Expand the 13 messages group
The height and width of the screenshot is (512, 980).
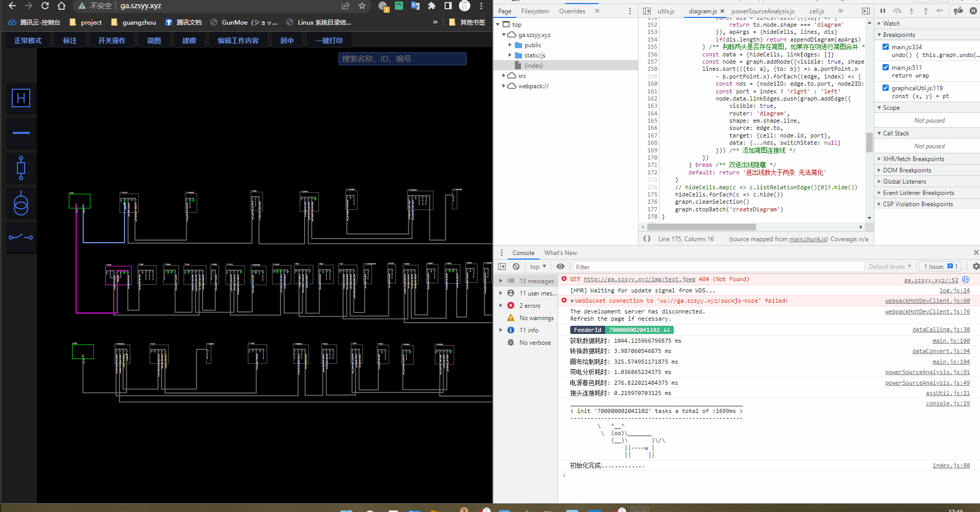click(x=501, y=281)
